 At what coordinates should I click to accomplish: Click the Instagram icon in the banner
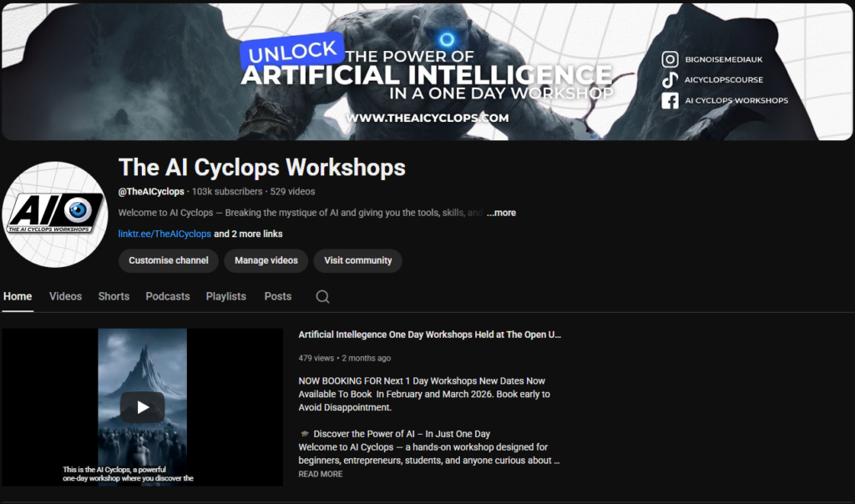coord(670,59)
